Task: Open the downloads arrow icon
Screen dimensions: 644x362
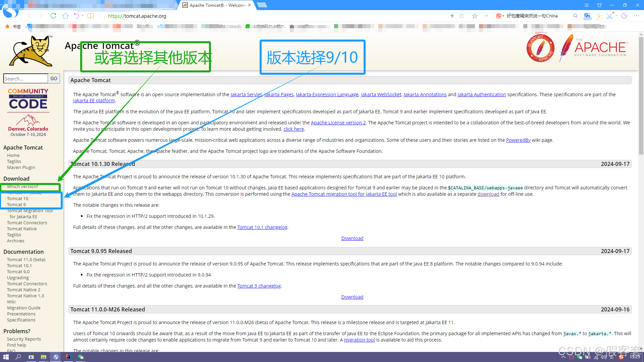Action: click(x=599, y=16)
